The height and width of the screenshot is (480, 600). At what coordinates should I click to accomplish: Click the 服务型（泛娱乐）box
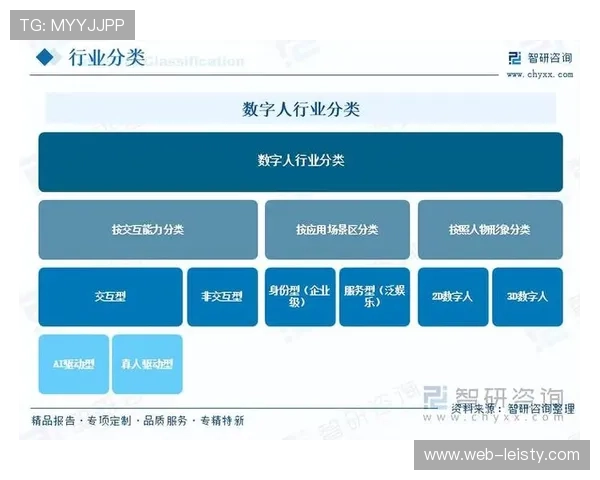[375, 297]
